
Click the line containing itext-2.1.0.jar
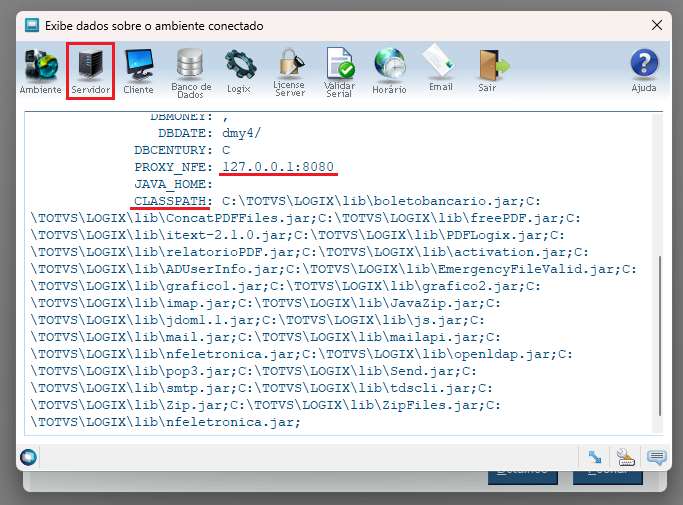(x=298, y=235)
